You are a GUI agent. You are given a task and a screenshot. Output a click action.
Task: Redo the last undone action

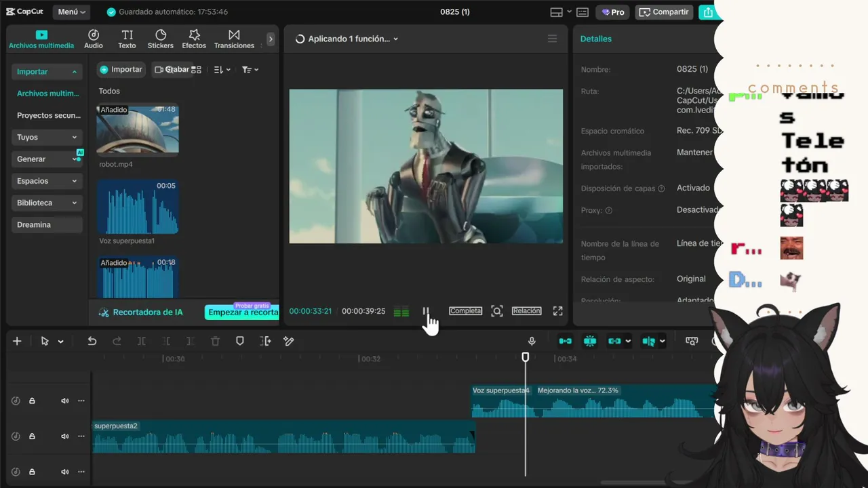[x=116, y=341]
